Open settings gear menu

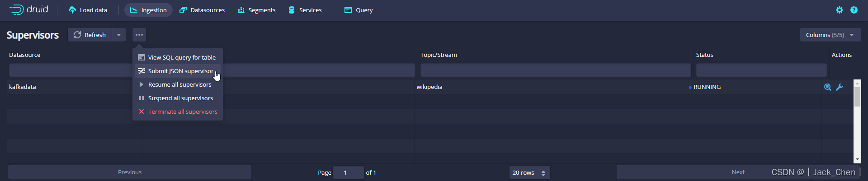[x=840, y=10]
